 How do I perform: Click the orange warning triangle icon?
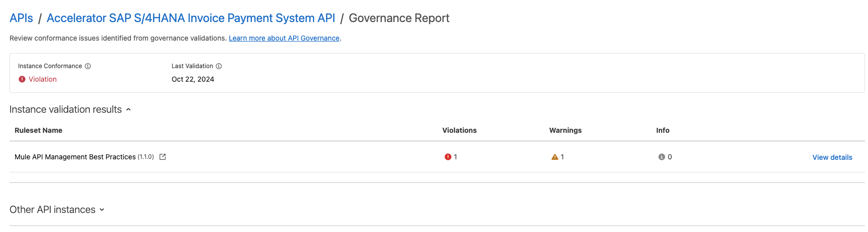[555, 157]
